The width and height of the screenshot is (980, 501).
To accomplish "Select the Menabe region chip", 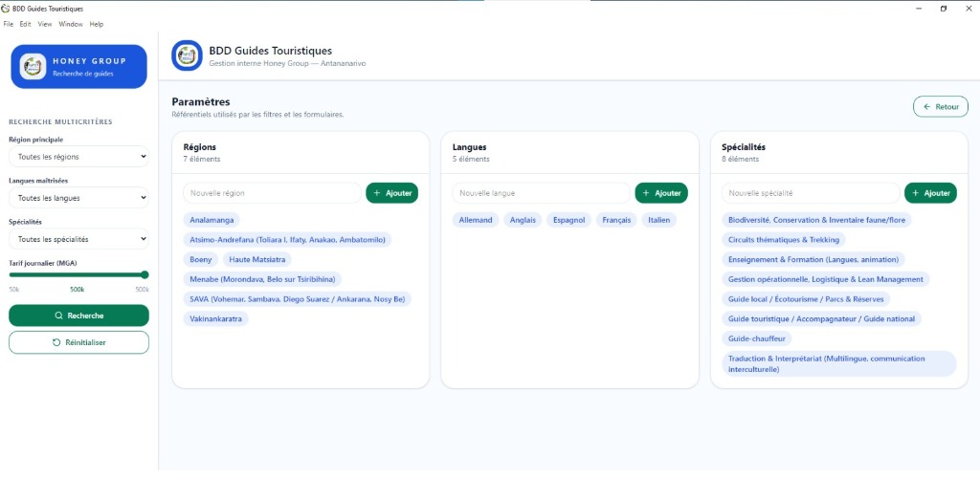I will pyautogui.click(x=262, y=279).
